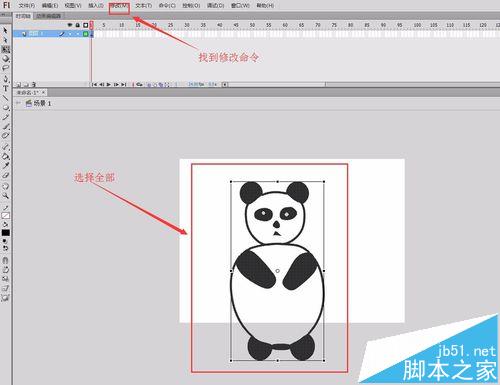Viewport: 500px width, 385px height.
Task: Select the Bone tool
Action: 5,147
